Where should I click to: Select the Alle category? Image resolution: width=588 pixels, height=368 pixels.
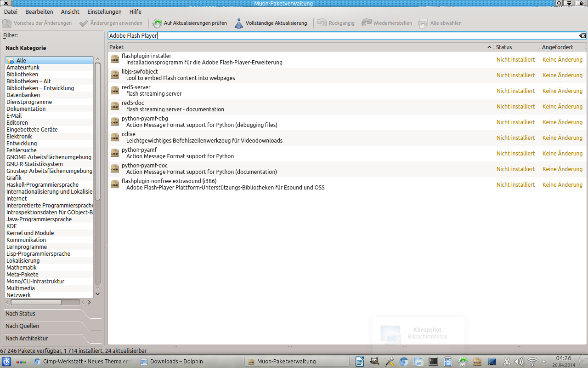(x=49, y=60)
